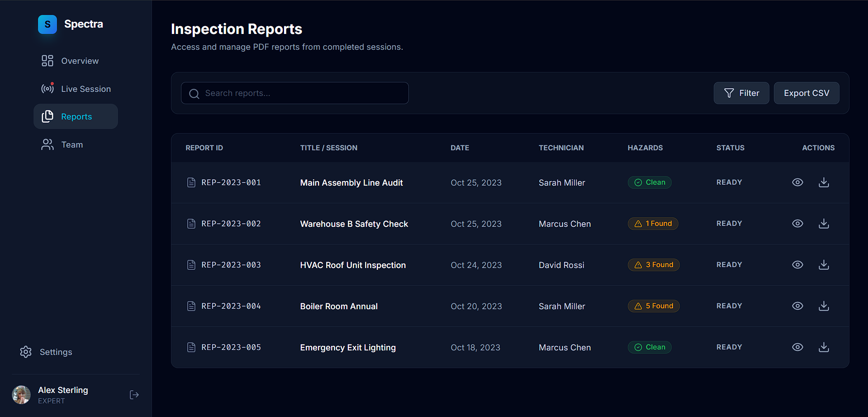868x417 pixels.
Task: Preview Boiler Room Annual report with eye icon
Action: pyautogui.click(x=797, y=306)
